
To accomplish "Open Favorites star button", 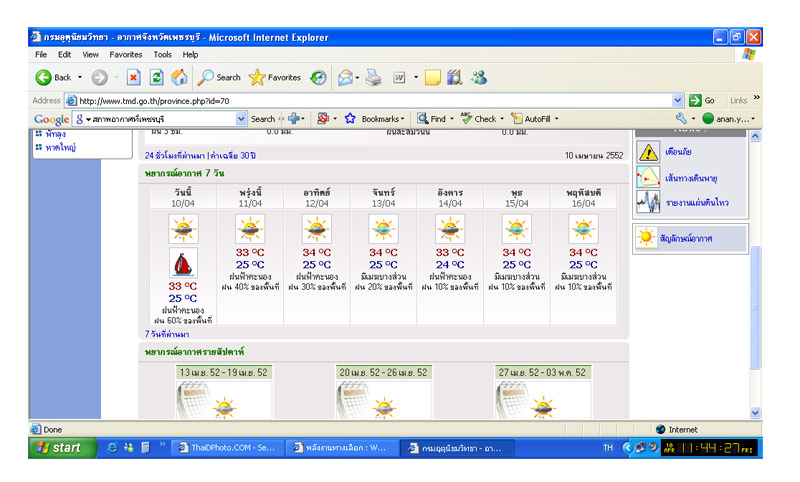I will tap(275, 77).
